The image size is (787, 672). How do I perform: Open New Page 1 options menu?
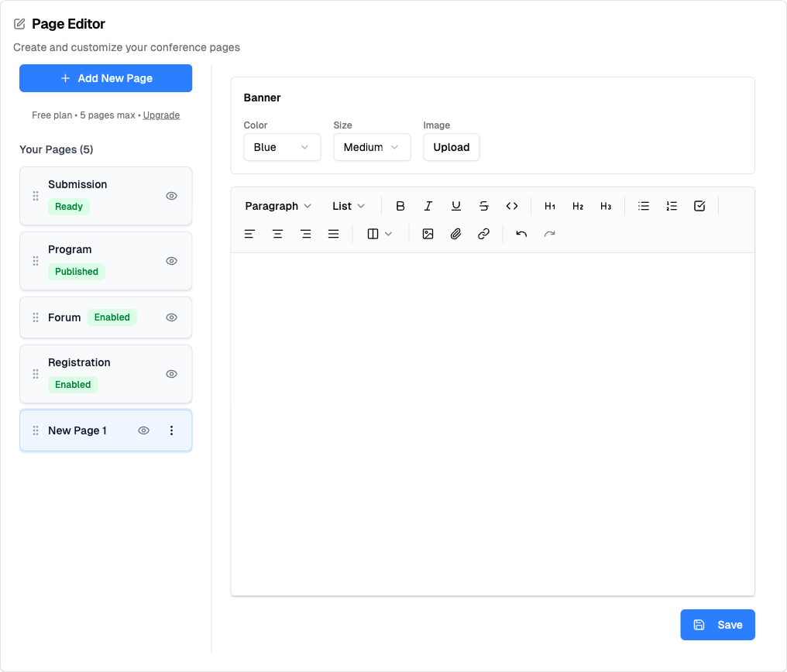pyautogui.click(x=172, y=430)
